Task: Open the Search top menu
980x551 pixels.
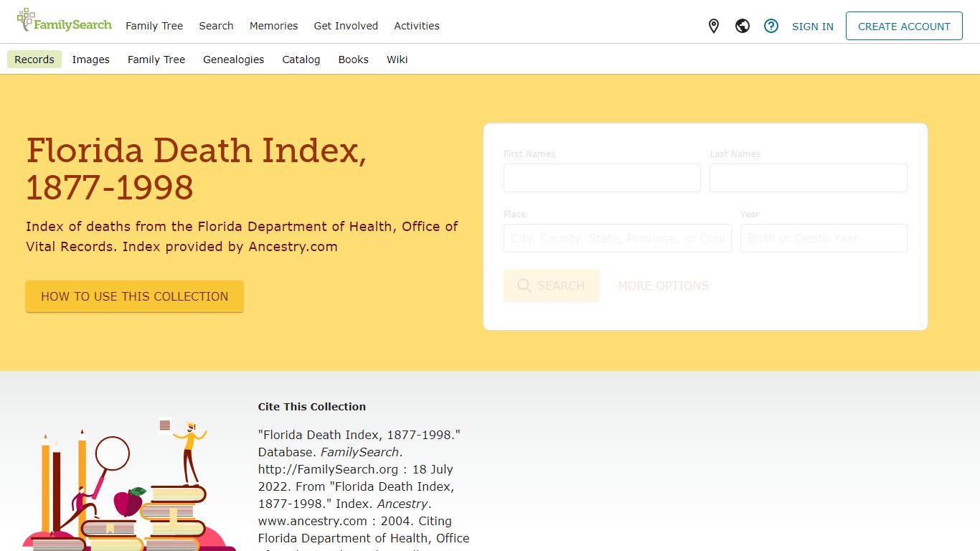Action: [216, 26]
